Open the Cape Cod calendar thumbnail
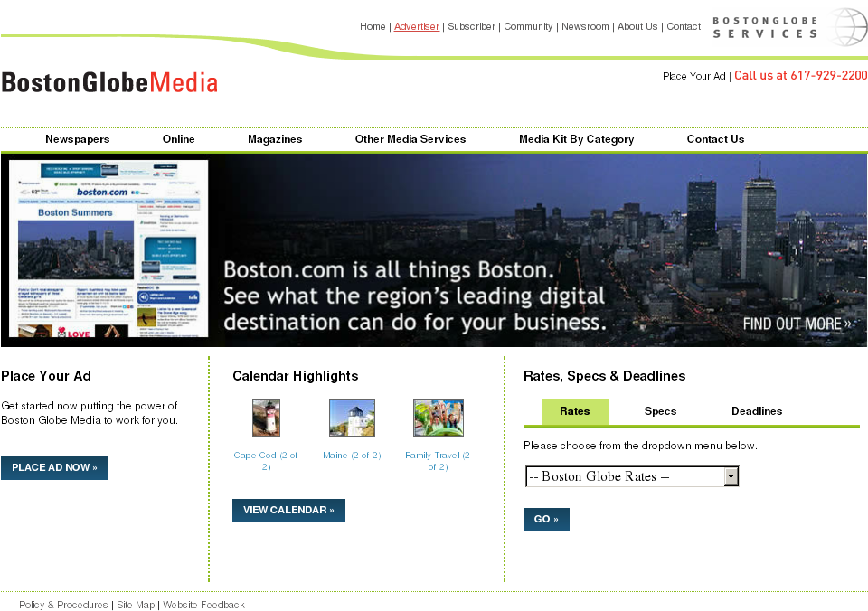This screenshot has width=868, height=611. (x=266, y=417)
